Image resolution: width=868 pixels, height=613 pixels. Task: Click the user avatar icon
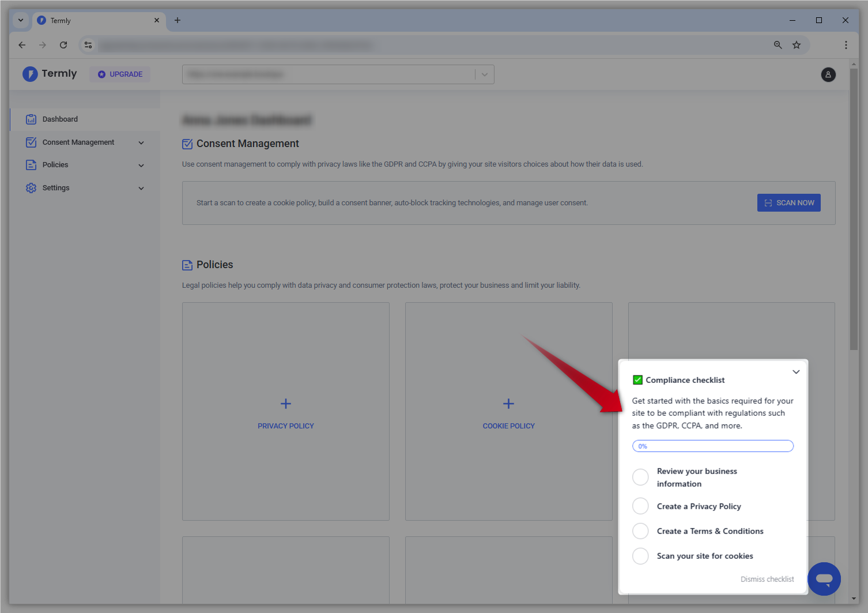(828, 74)
